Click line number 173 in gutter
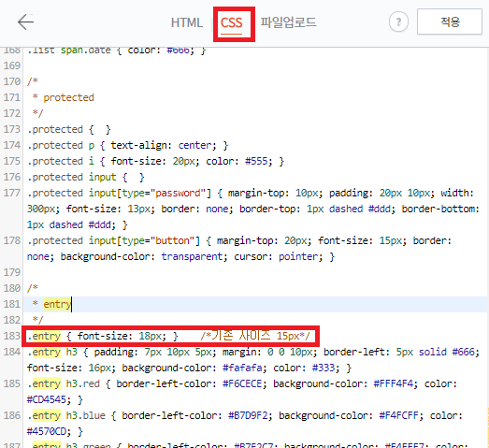 coord(12,129)
